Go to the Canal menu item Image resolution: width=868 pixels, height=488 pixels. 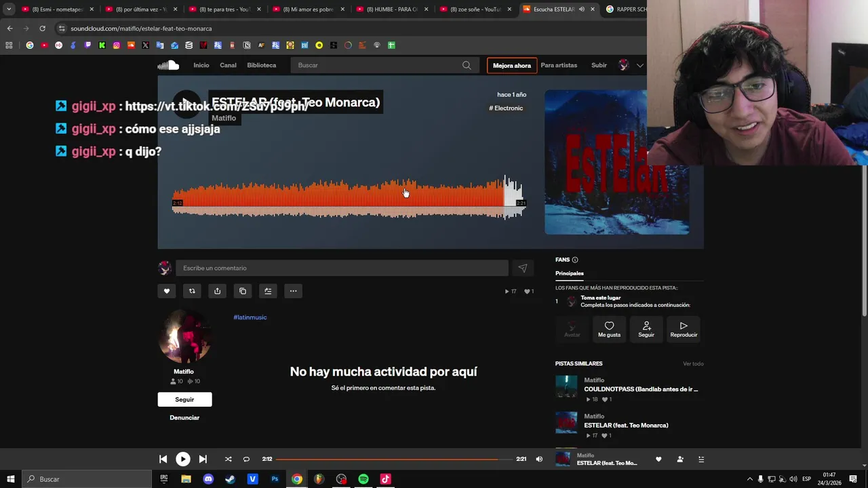(228, 65)
